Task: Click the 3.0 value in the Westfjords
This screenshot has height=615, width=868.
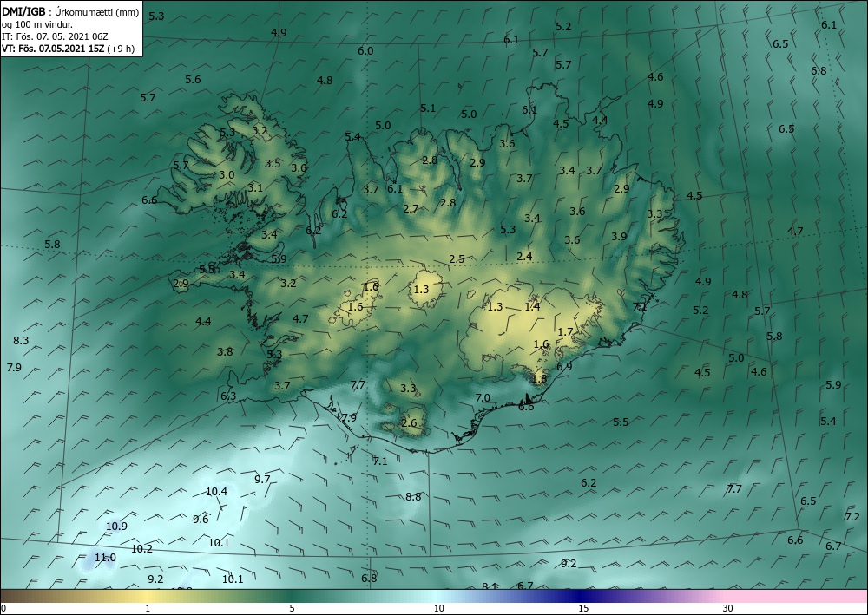Action: pyautogui.click(x=227, y=174)
